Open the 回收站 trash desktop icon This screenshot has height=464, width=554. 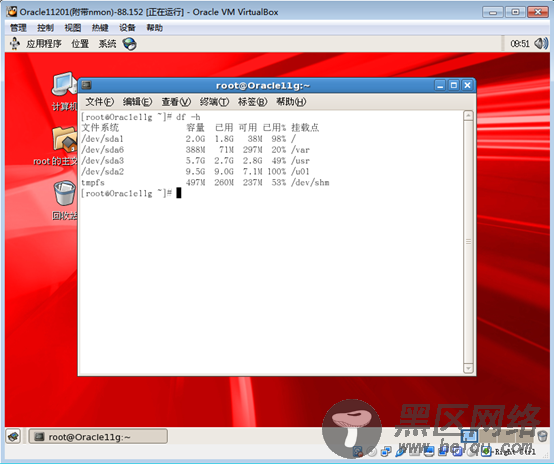tap(64, 200)
